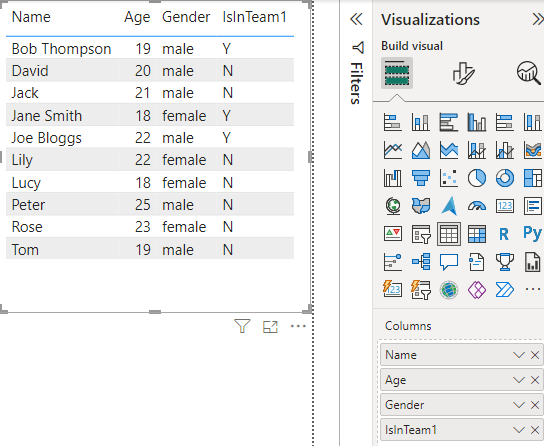Viewport: 544px width, 446px height.
Task: Select the Pie chart visual
Action: click(477, 178)
